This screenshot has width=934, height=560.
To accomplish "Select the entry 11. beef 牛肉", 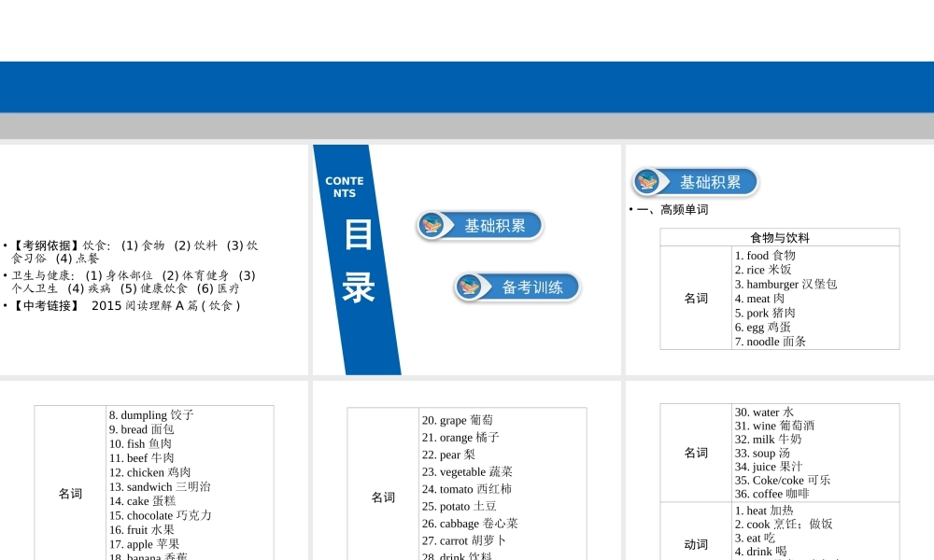I will (142, 457).
